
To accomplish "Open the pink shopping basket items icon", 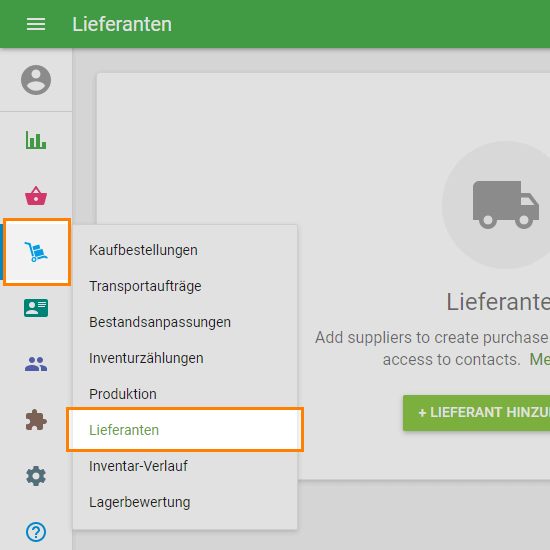I will (36, 196).
